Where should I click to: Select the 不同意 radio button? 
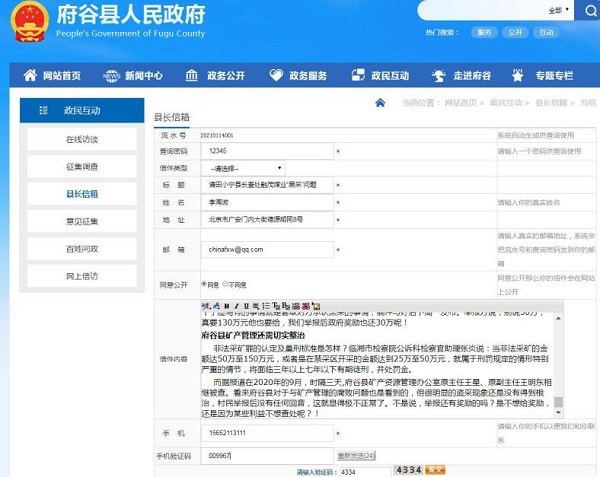point(226,283)
